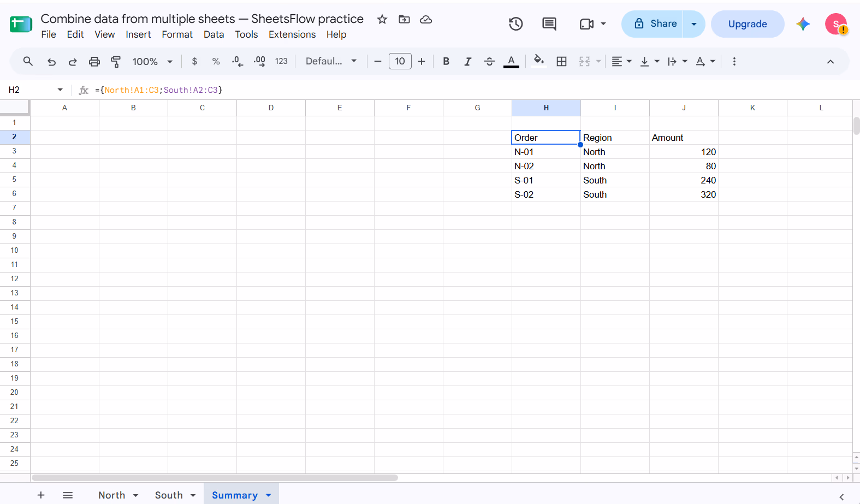860x504 pixels.
Task: Open the more formats 123 button
Action: (281, 62)
